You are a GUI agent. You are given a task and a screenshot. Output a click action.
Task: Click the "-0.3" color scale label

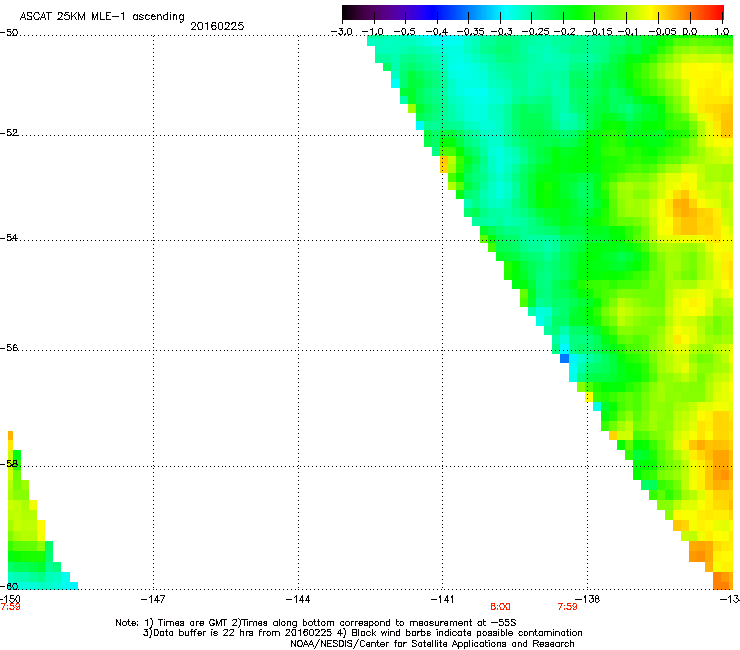click(501, 32)
